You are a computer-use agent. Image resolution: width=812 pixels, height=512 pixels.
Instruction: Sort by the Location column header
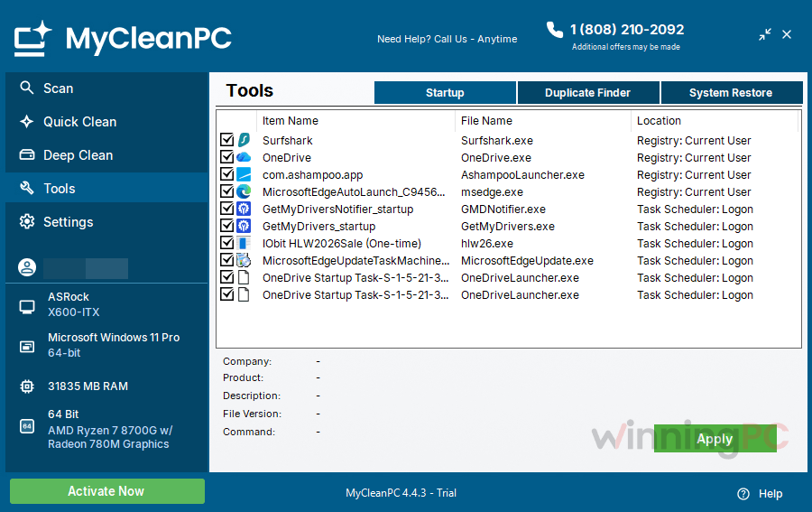(715, 121)
